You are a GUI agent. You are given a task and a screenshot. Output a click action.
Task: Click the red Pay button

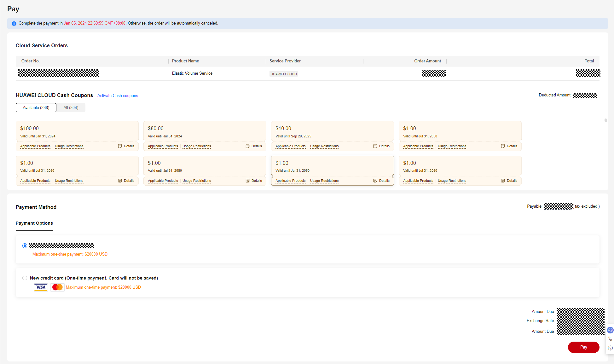tap(583, 347)
